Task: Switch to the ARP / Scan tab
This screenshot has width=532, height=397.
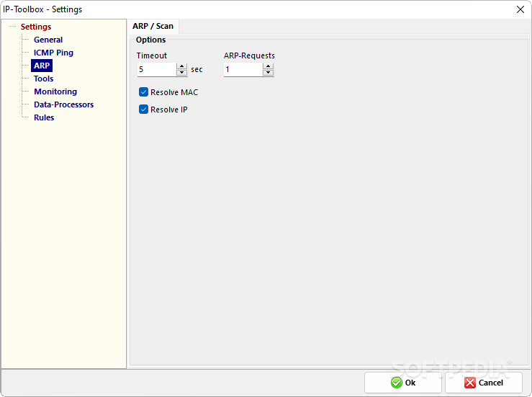Action: coord(153,26)
